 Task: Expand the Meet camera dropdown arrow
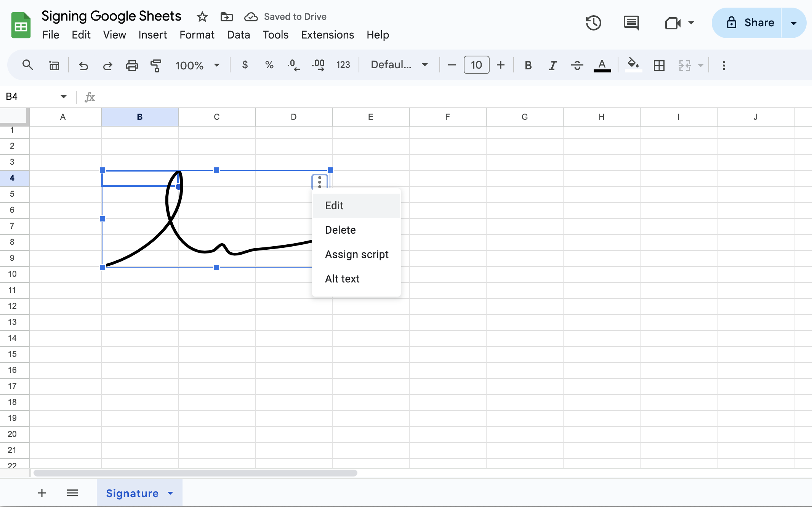click(x=691, y=23)
